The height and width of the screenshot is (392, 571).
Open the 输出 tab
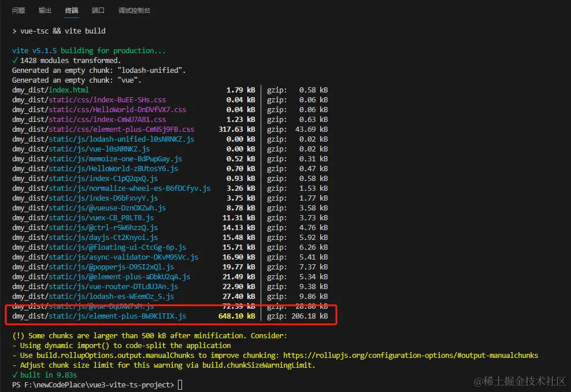tap(45, 10)
